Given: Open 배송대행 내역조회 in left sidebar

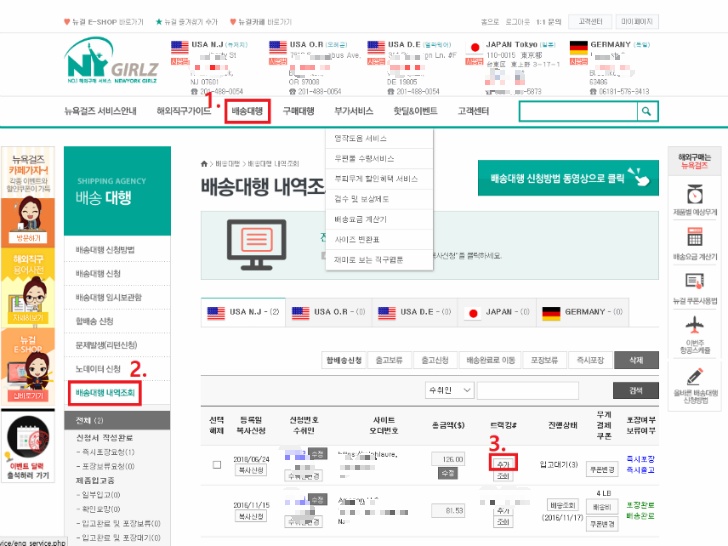Looking at the screenshot, I should coord(105,393).
